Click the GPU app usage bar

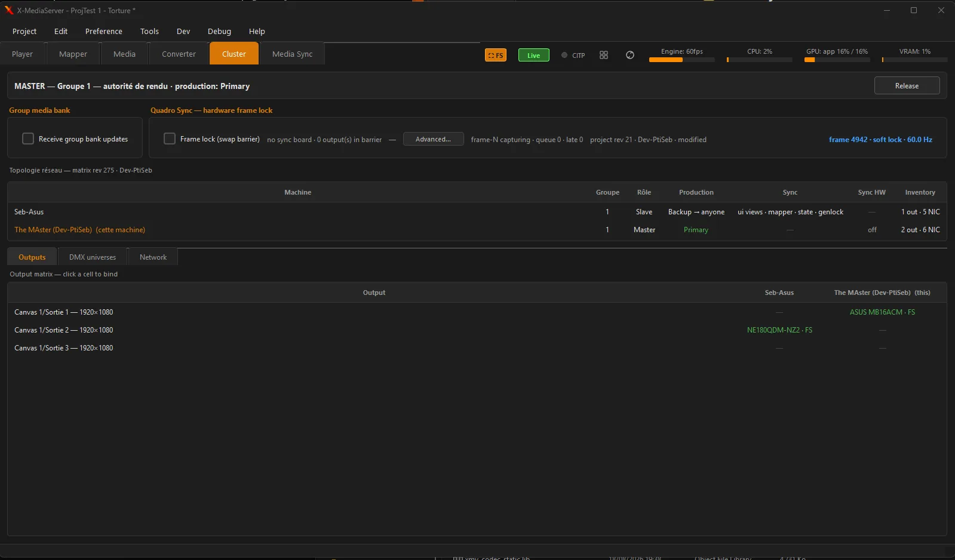tap(837, 60)
